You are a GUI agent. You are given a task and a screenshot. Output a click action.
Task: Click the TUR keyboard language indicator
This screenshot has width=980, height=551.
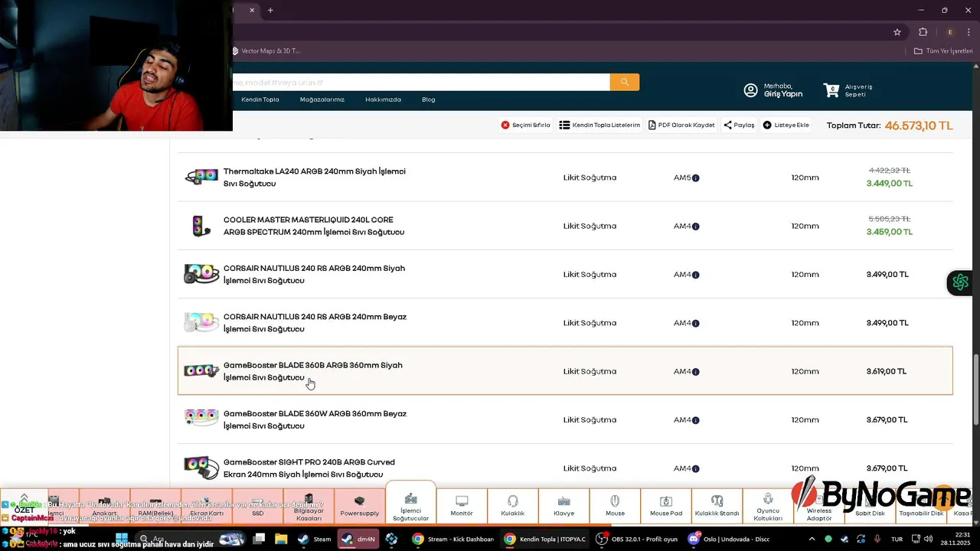coord(897,539)
